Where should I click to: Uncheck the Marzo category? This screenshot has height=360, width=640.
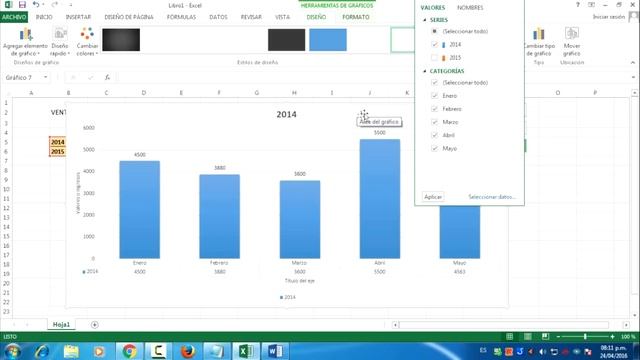tap(434, 122)
